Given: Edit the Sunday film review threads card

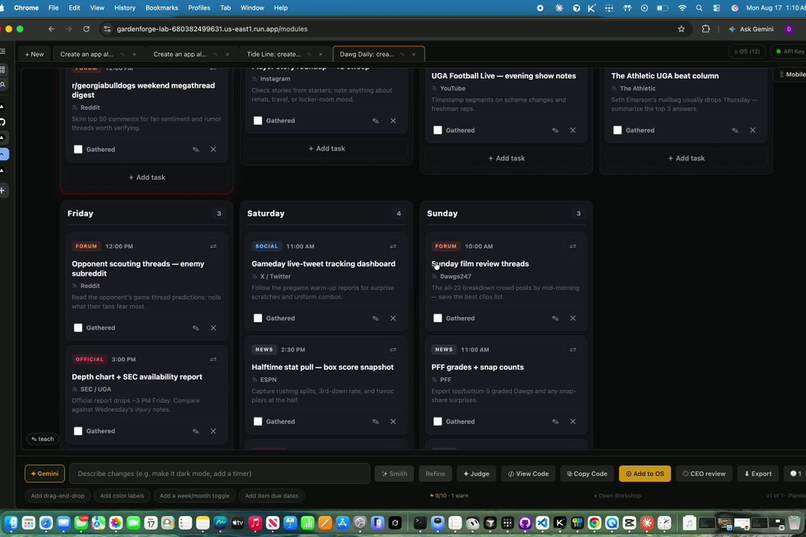Looking at the screenshot, I should click(x=555, y=319).
